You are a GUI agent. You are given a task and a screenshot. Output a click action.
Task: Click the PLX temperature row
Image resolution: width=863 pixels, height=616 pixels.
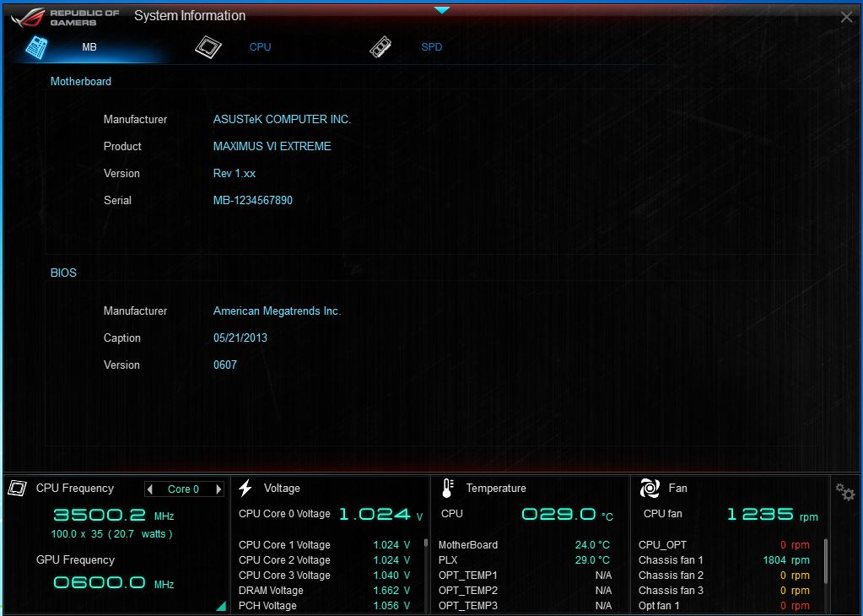[524, 559]
